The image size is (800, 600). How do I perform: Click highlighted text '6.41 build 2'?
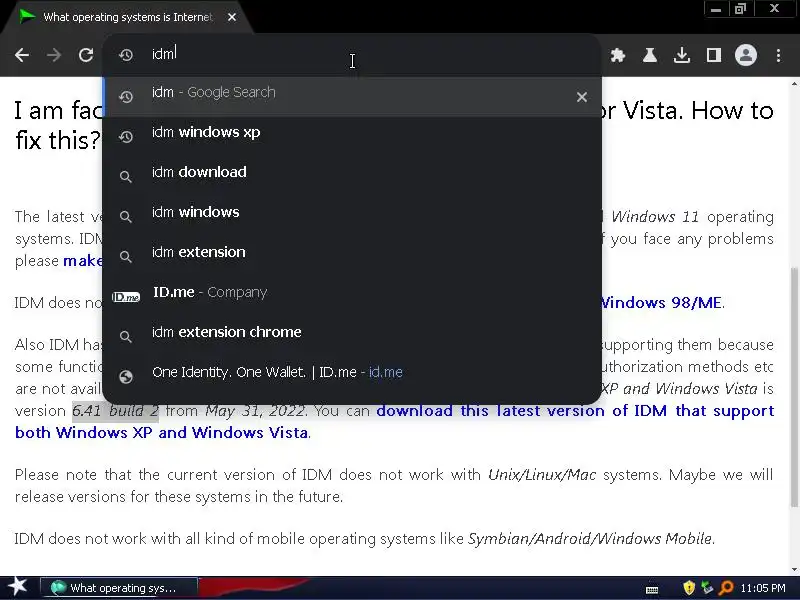coord(115,410)
